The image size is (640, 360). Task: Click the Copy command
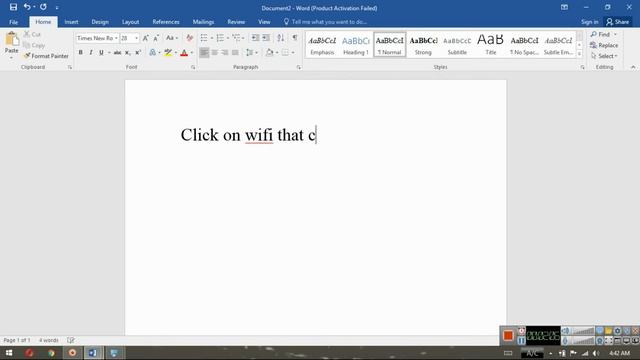point(34,45)
